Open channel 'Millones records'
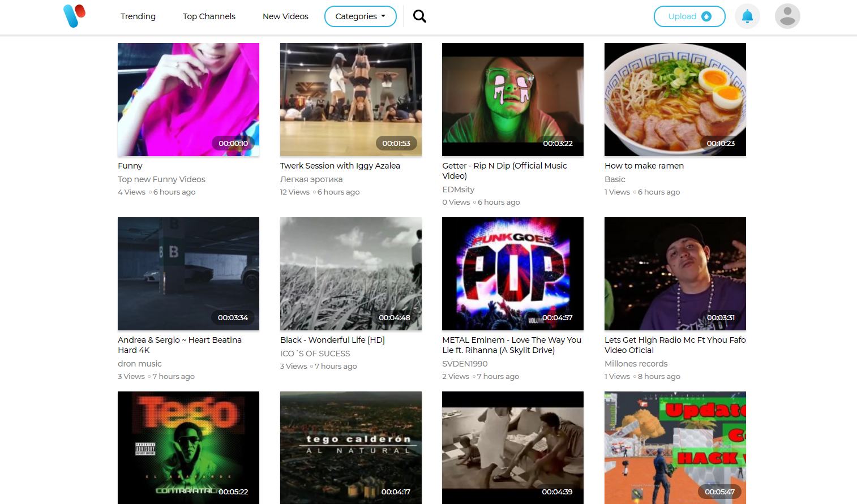 (x=636, y=364)
